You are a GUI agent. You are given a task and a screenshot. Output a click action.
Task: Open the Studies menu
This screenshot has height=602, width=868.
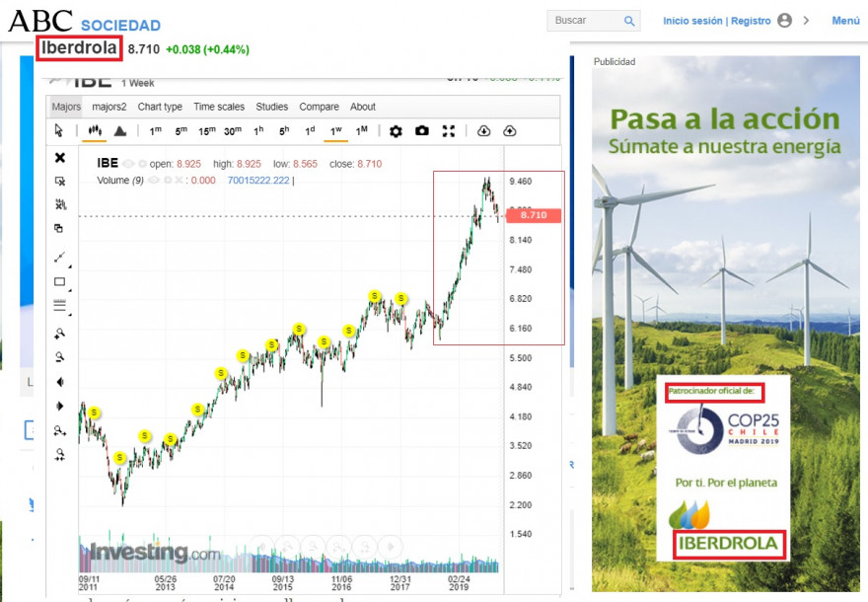(x=272, y=107)
